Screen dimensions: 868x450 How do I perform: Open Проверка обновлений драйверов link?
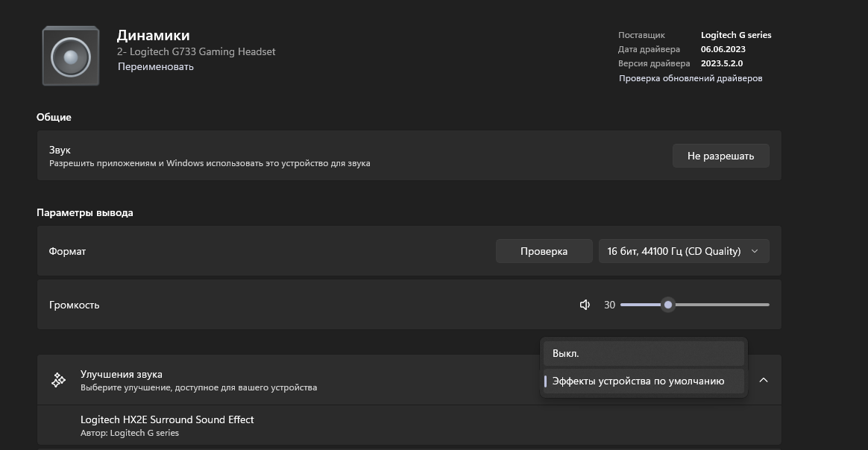point(691,78)
